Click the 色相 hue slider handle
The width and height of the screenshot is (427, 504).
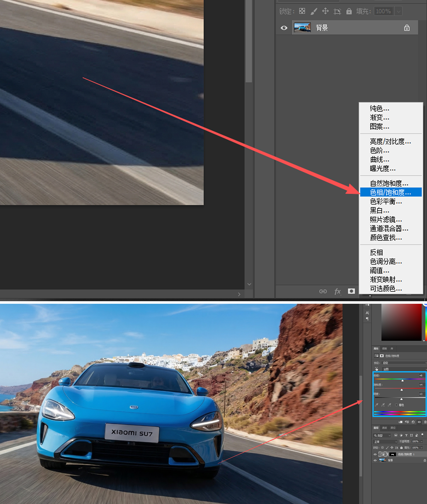tap(403, 380)
